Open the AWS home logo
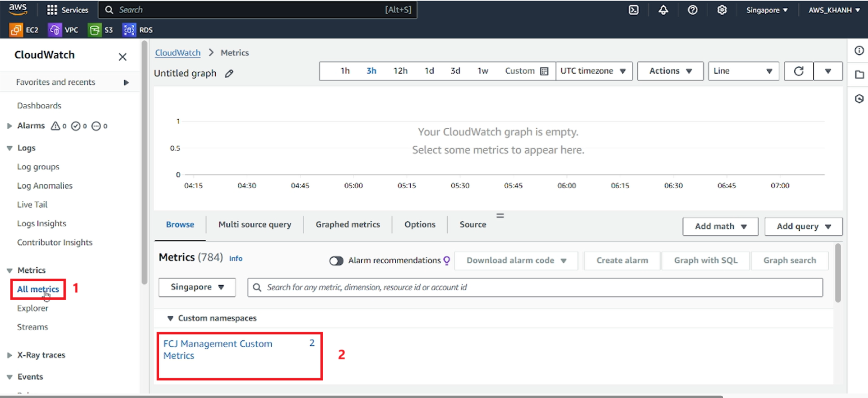The height and width of the screenshot is (398, 868). pos(18,10)
